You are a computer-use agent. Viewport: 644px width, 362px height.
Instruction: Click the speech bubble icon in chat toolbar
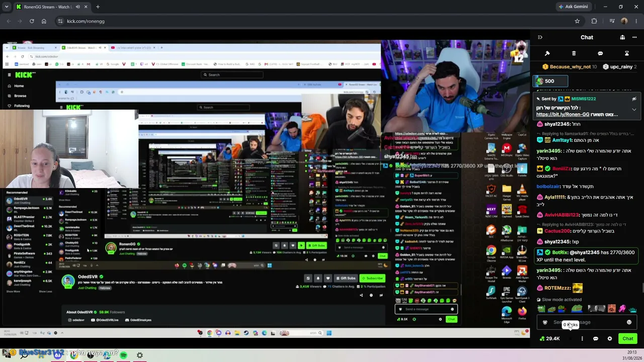pyautogui.click(x=600, y=53)
